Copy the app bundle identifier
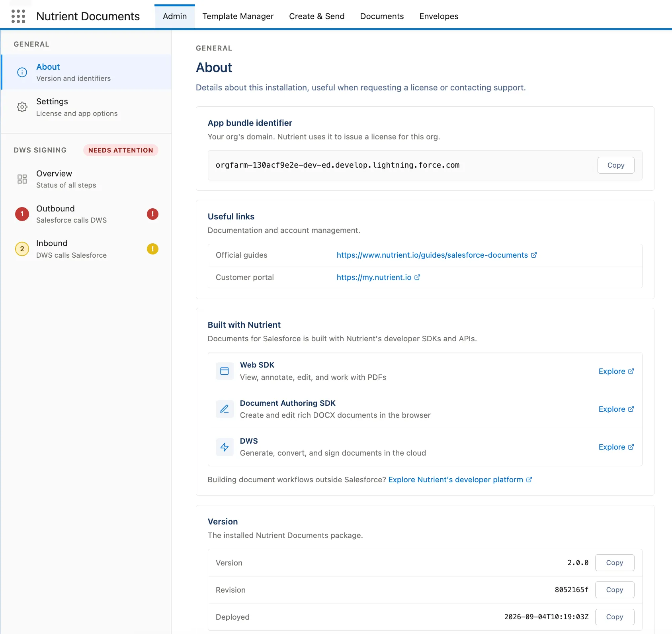This screenshot has width=672, height=634. click(615, 165)
